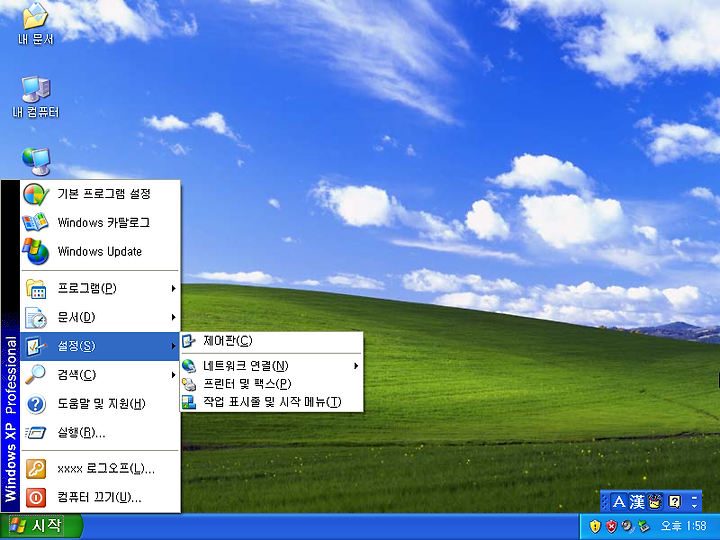
Task: Click the safely remove hardware tray icon
Action: point(644,526)
